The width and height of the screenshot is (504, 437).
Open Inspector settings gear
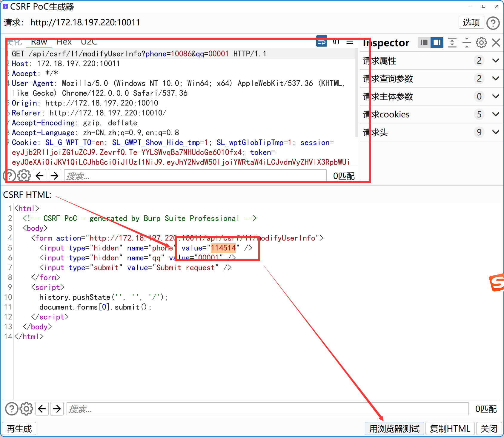point(481,43)
